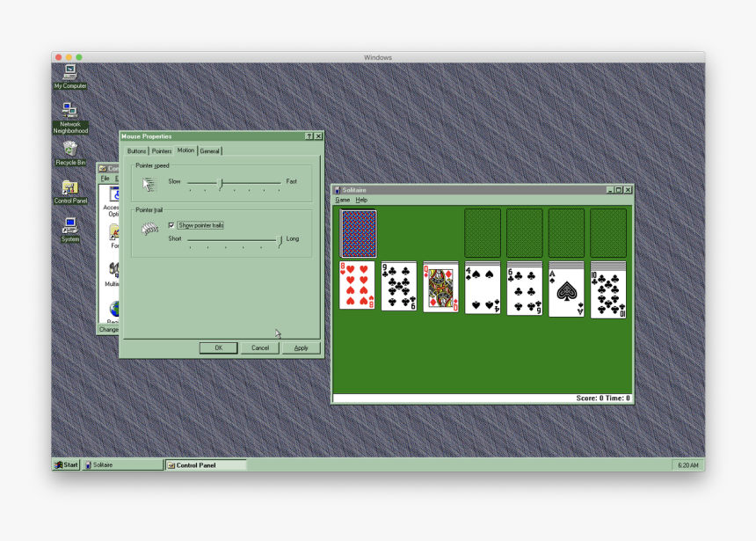Click the Score and Time status text
The width and height of the screenshot is (756, 541).
603,398
